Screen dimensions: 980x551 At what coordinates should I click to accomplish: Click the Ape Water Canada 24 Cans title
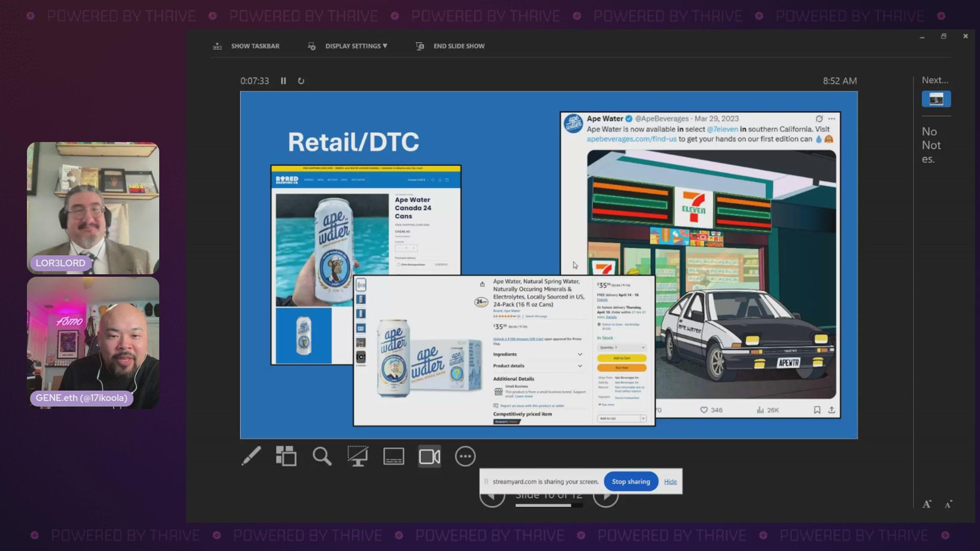[x=413, y=208]
